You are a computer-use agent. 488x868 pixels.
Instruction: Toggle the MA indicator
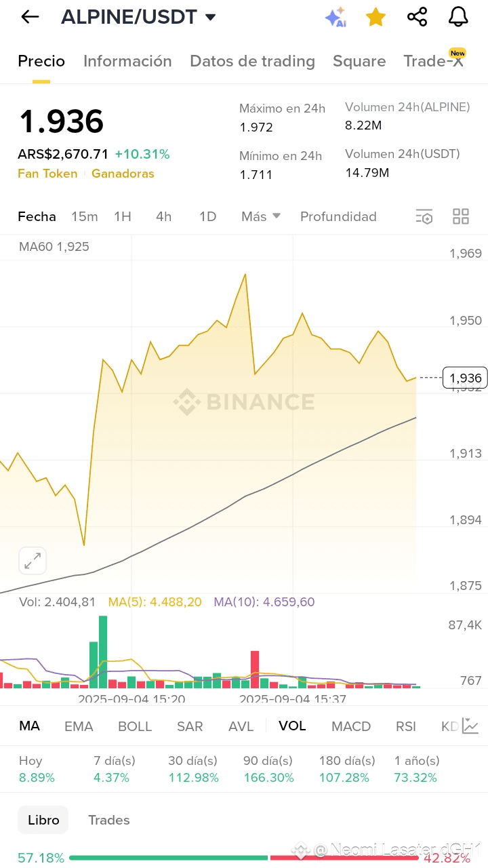click(x=29, y=726)
